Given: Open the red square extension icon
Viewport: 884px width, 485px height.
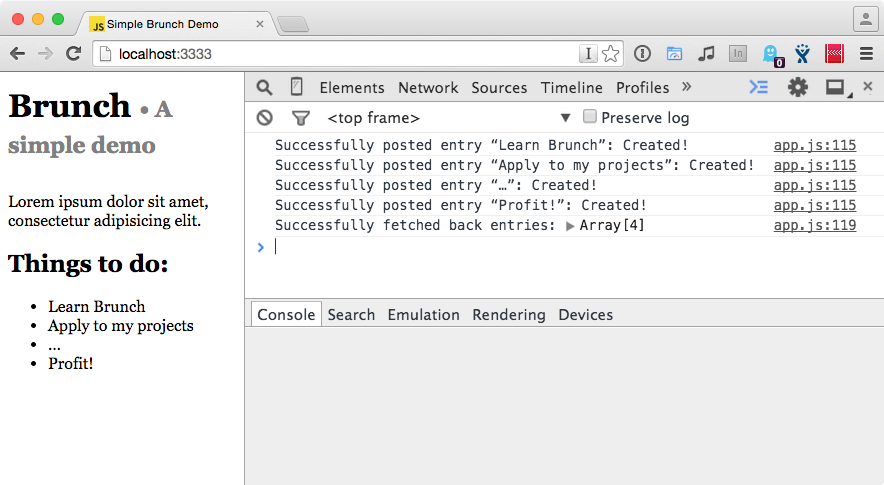Looking at the screenshot, I should (x=834, y=54).
